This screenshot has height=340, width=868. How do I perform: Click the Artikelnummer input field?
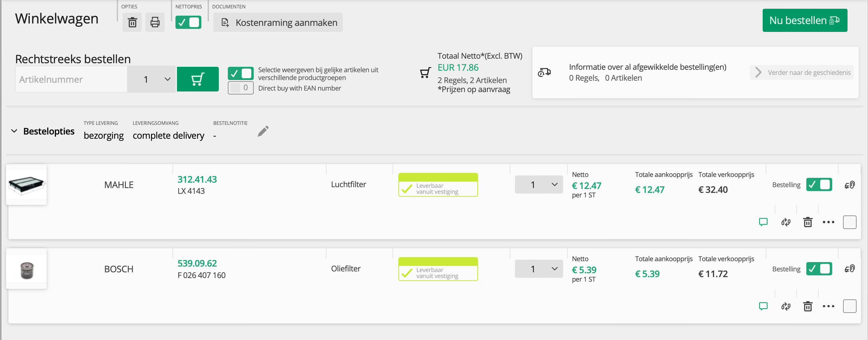[x=71, y=79]
